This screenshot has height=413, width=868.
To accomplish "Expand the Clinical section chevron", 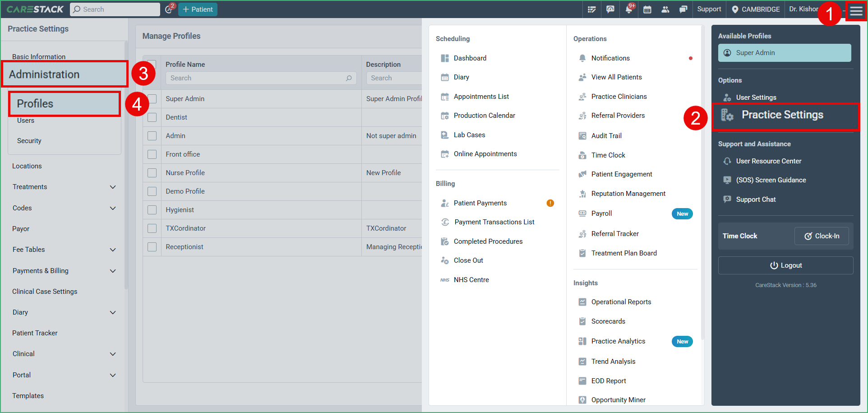I will pyautogui.click(x=113, y=354).
